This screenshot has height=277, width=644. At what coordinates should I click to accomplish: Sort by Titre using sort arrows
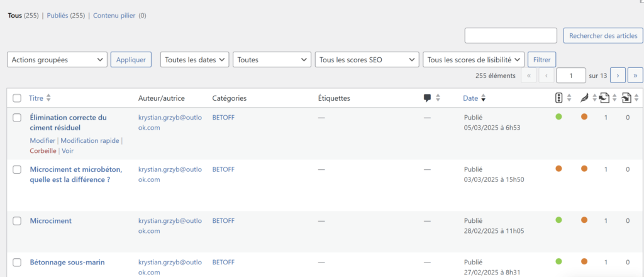[48, 98]
